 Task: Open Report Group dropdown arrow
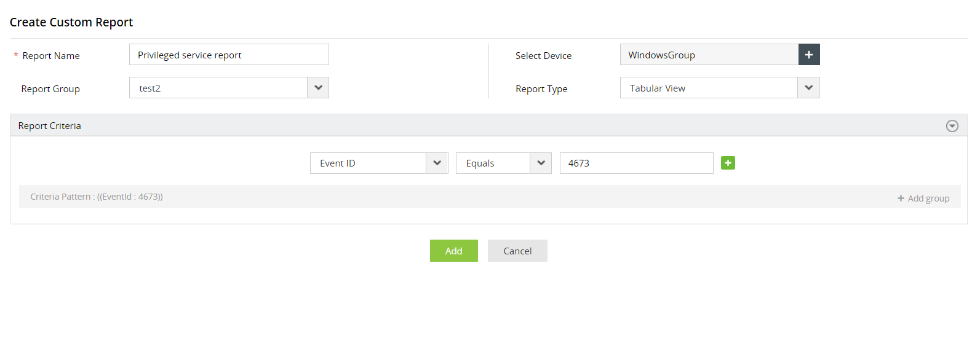click(x=318, y=88)
